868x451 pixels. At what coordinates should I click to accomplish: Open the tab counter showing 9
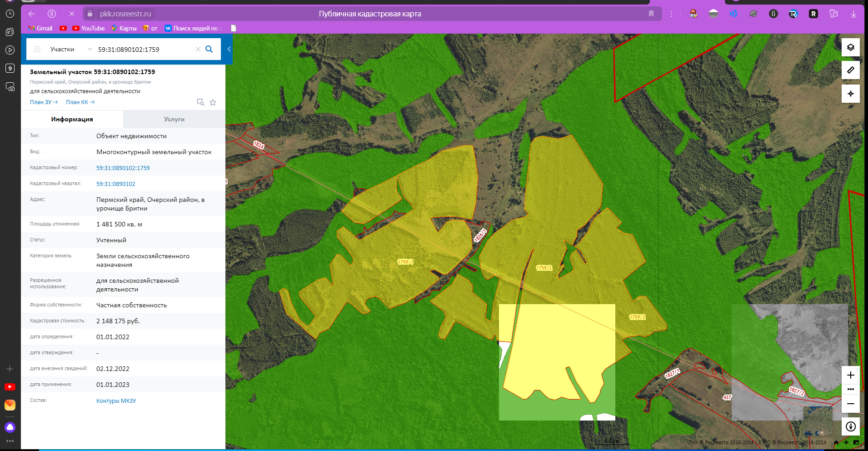10,68
